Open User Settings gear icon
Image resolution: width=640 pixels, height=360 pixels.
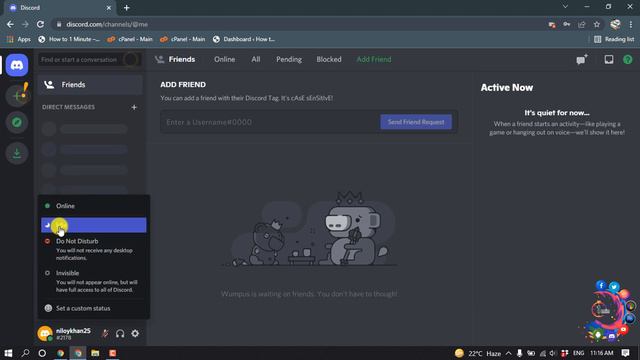click(135, 333)
